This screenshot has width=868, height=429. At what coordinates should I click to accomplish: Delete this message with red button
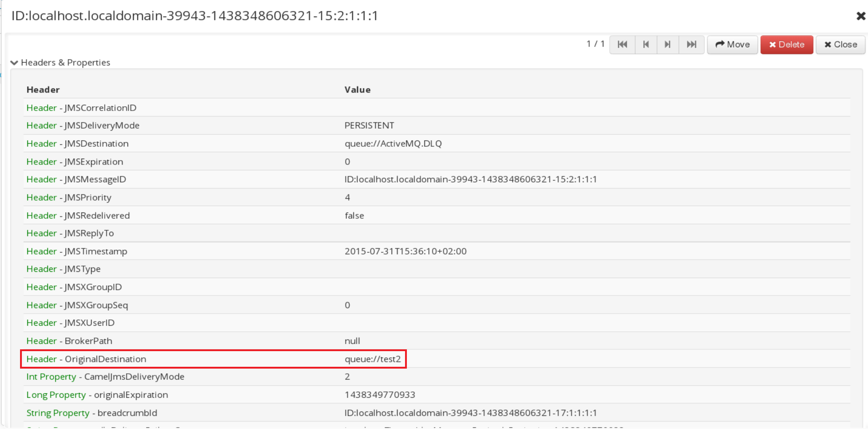786,44
